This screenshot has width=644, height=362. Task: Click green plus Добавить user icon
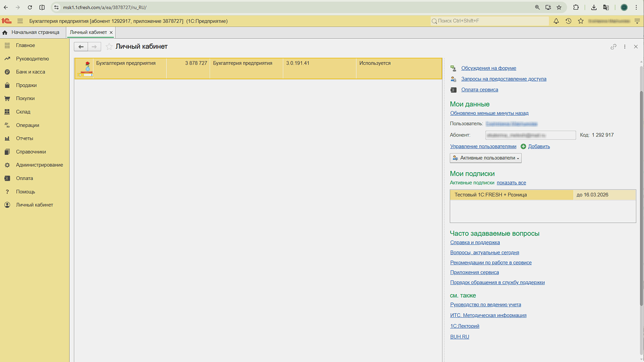[x=523, y=146]
